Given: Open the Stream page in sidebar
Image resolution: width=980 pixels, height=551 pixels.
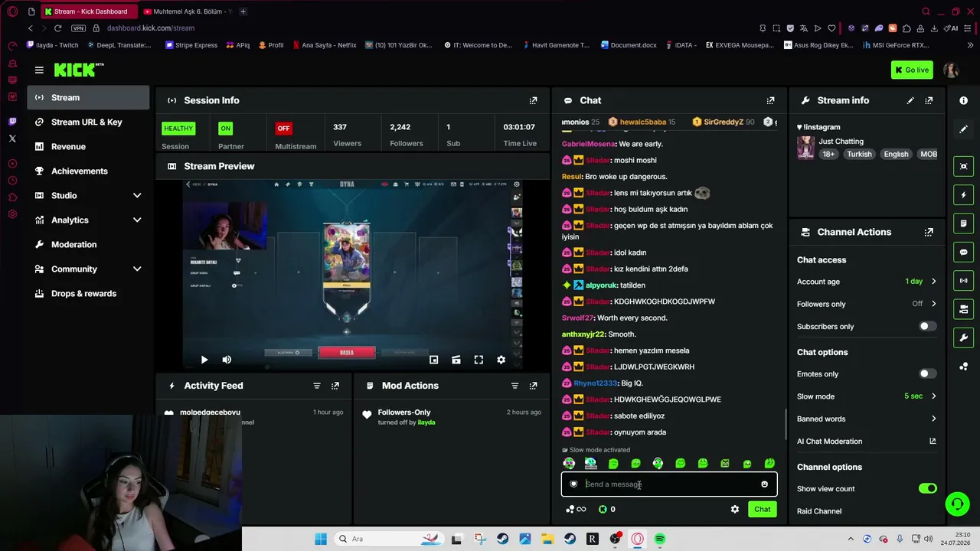Looking at the screenshot, I should 88,98.
